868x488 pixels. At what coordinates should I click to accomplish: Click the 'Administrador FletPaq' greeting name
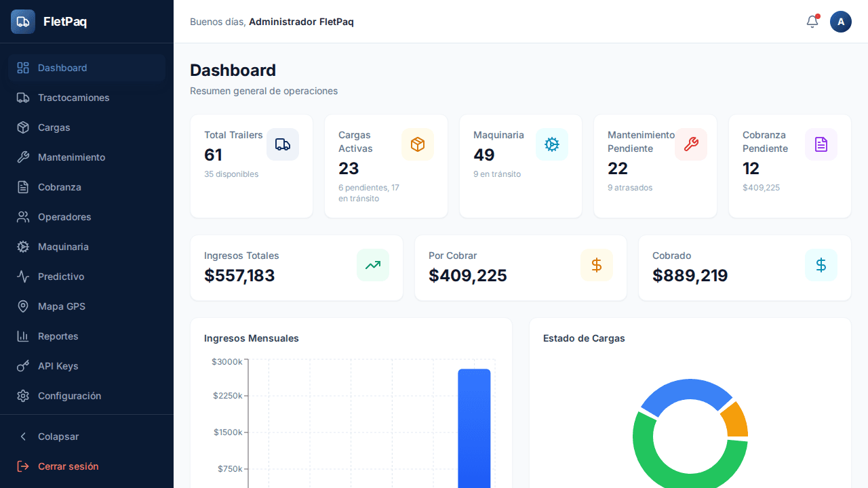301,22
